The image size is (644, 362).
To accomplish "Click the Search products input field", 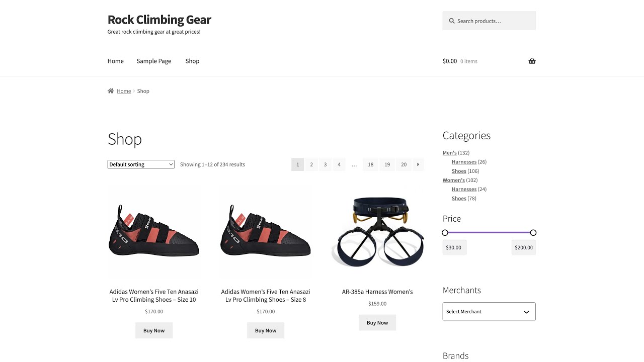I will [493, 21].
